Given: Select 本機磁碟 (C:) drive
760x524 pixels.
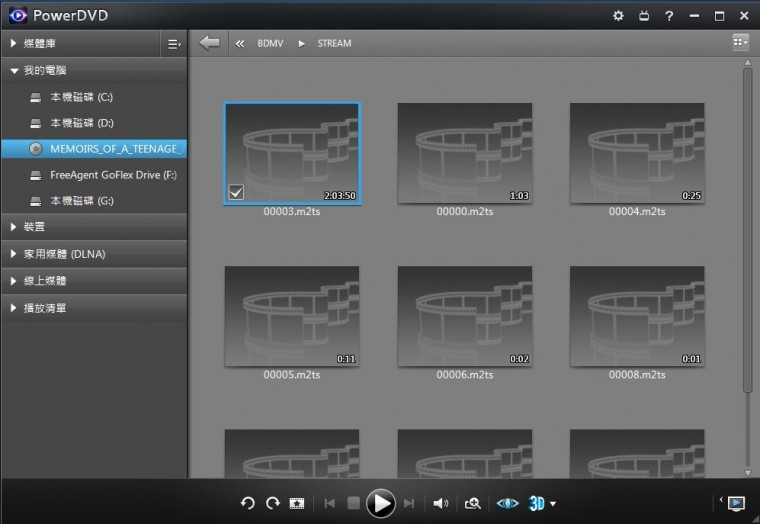Looking at the screenshot, I should (x=81, y=97).
